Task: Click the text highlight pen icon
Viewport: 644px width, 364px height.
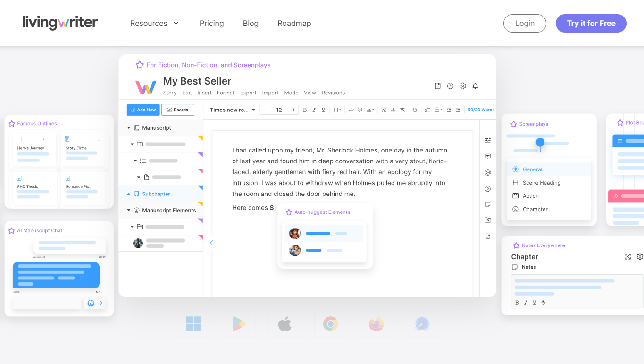Action: pos(384,110)
